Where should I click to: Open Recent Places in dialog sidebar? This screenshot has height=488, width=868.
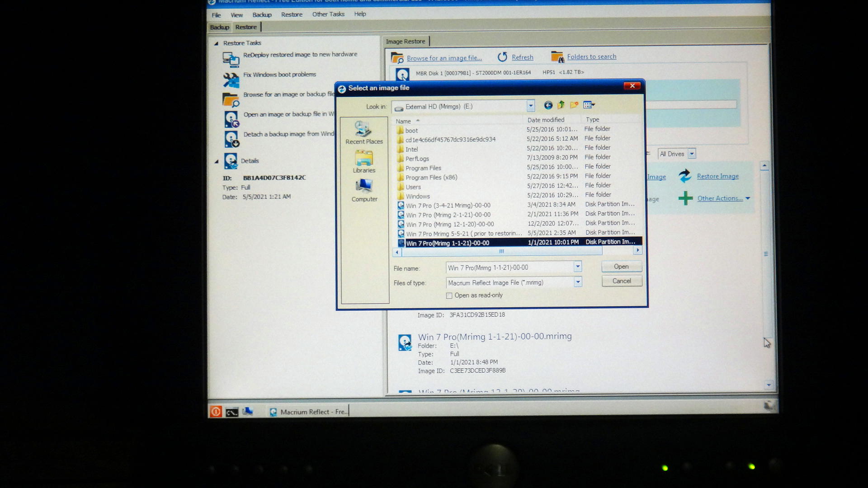(x=364, y=133)
